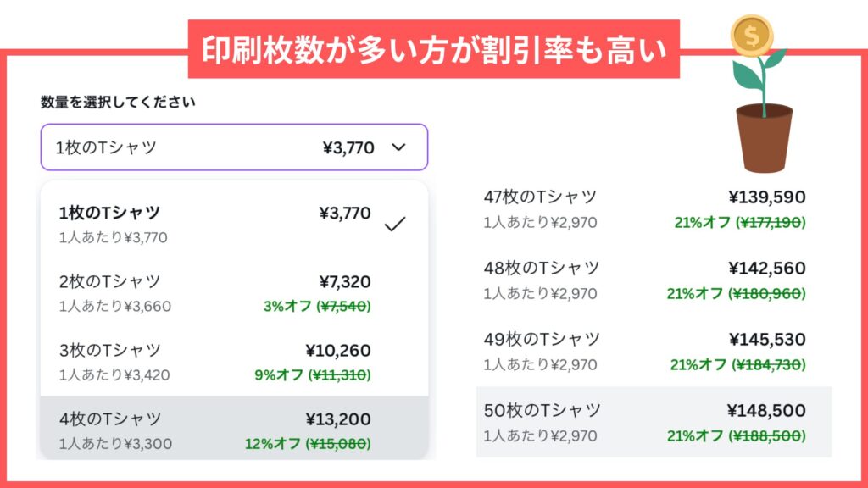Click the 21%オフ (¥188,500) discount text
The height and width of the screenshot is (488, 868).
pyautogui.click(x=736, y=435)
